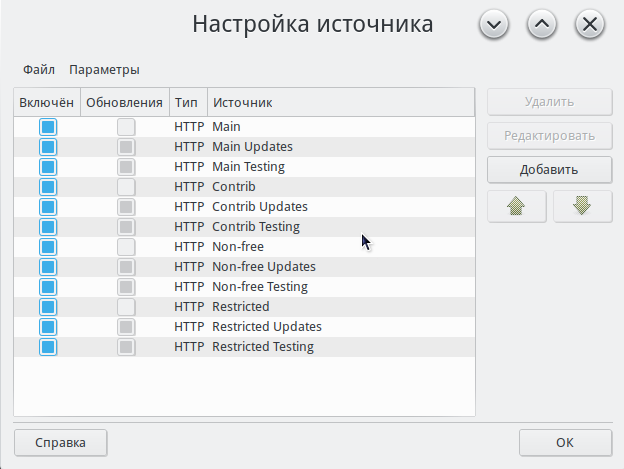Open Справка help button
Screen dimensions: 624x469
pyautogui.click(x=60, y=442)
